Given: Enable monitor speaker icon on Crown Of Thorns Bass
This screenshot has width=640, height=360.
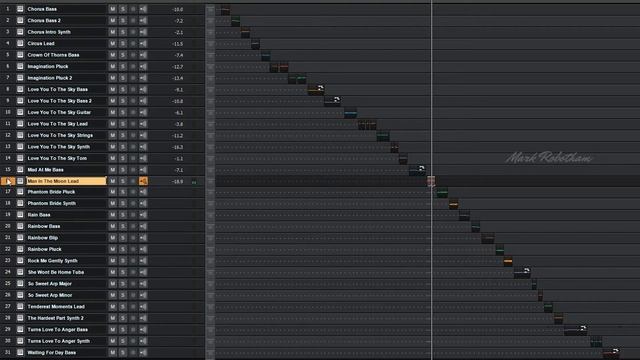Looking at the screenshot, I should [143, 55].
